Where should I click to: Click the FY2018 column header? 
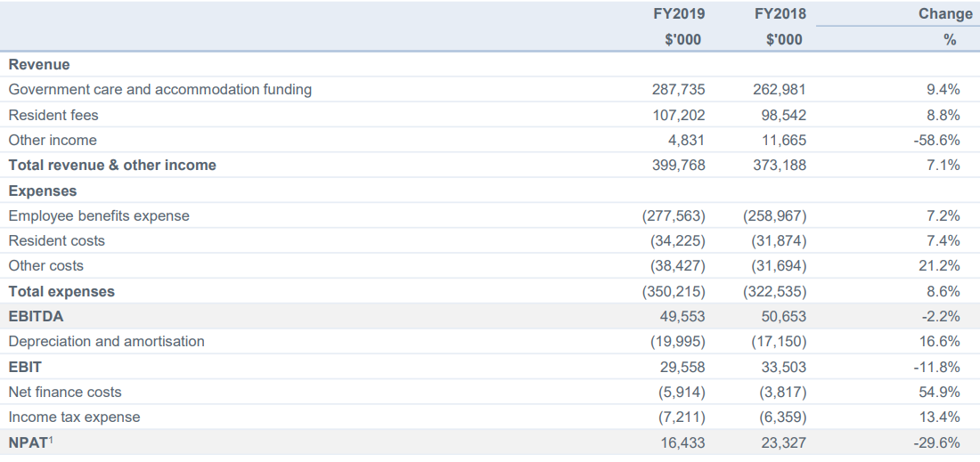coord(780,13)
